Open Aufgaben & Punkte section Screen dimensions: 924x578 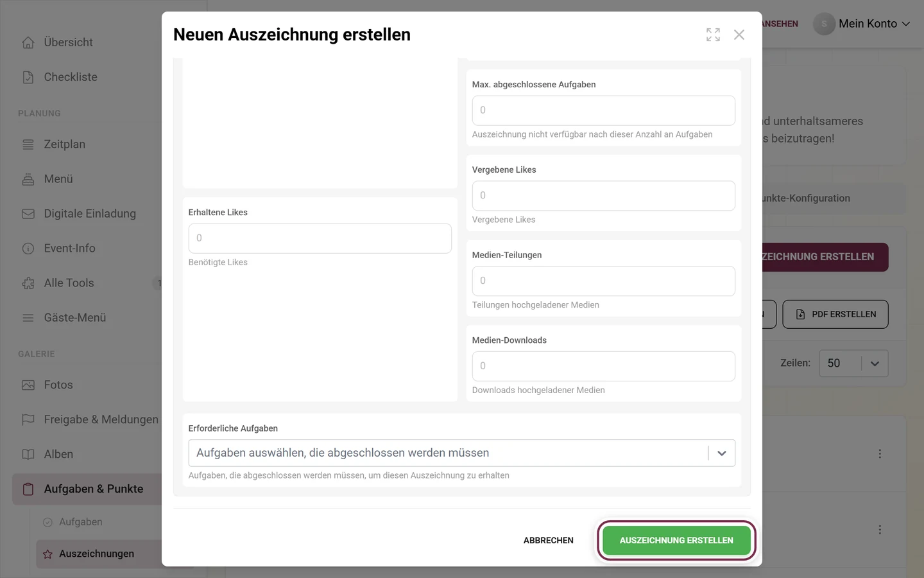(x=94, y=489)
